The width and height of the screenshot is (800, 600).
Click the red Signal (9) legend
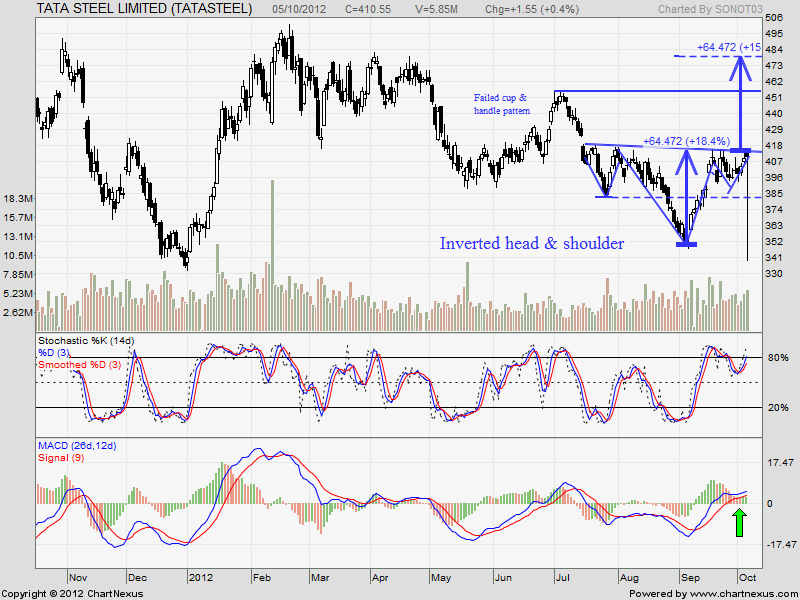pos(61,458)
